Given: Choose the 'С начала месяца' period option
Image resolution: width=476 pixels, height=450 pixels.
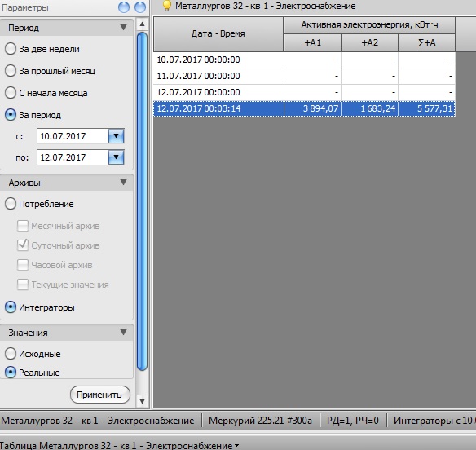Looking at the screenshot, I should click(11, 93).
